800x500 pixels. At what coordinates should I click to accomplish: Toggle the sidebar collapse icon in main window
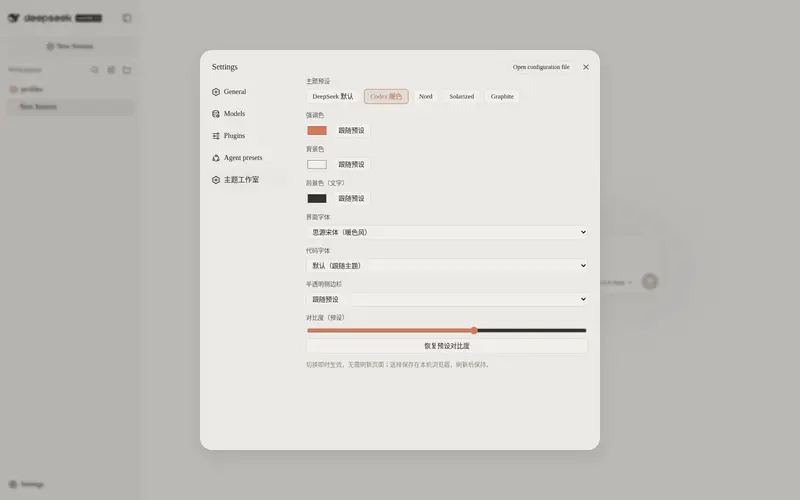pyautogui.click(x=127, y=18)
